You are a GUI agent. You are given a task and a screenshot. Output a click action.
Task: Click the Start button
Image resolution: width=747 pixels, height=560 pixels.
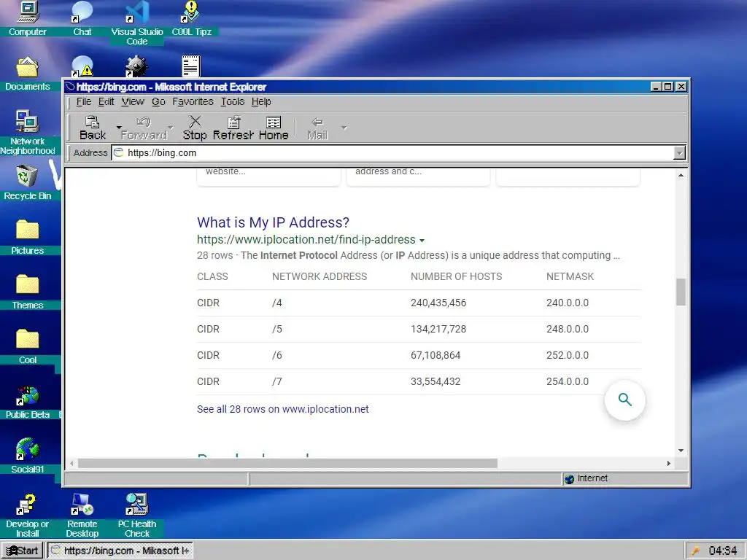[23, 551]
